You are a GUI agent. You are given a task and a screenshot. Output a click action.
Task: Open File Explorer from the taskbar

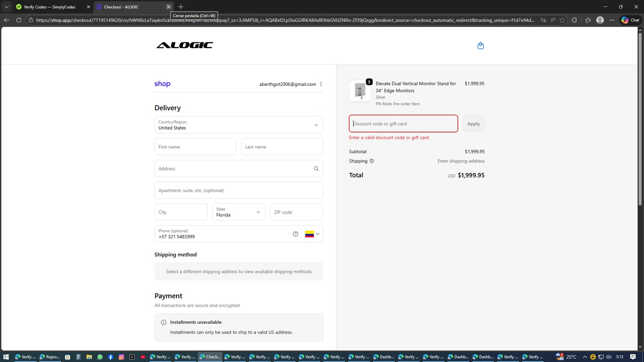tap(89, 357)
